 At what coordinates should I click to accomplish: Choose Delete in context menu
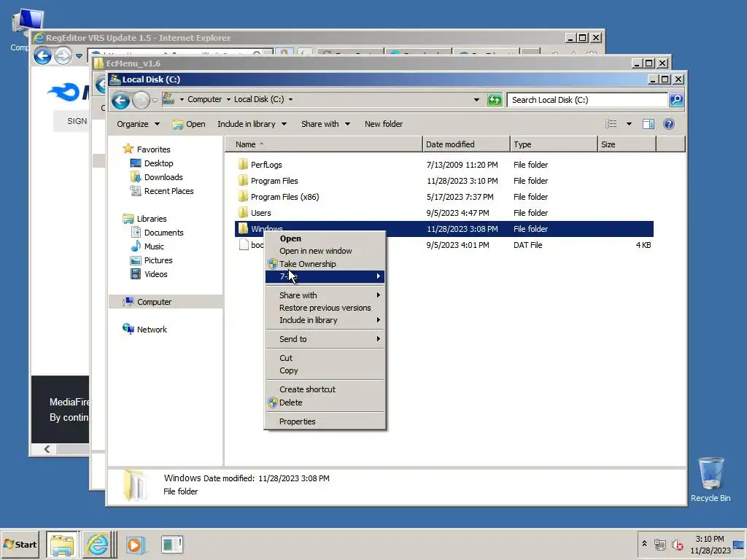[x=325, y=402]
